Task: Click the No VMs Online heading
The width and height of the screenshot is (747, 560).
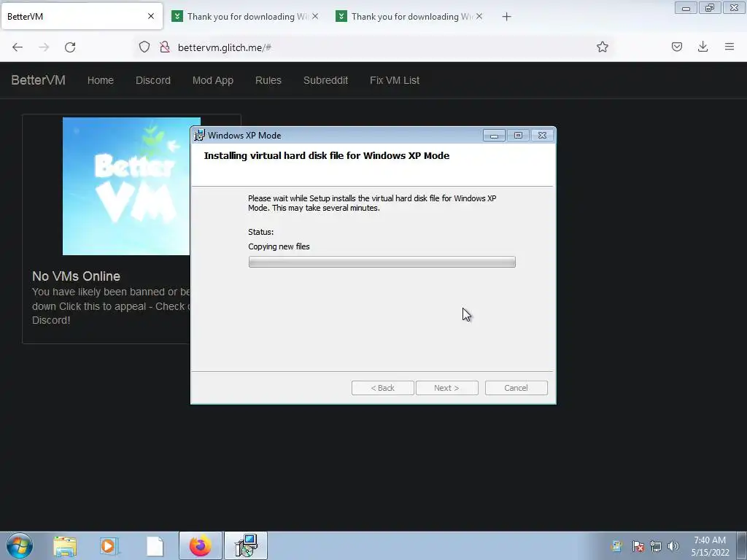Action: click(76, 276)
